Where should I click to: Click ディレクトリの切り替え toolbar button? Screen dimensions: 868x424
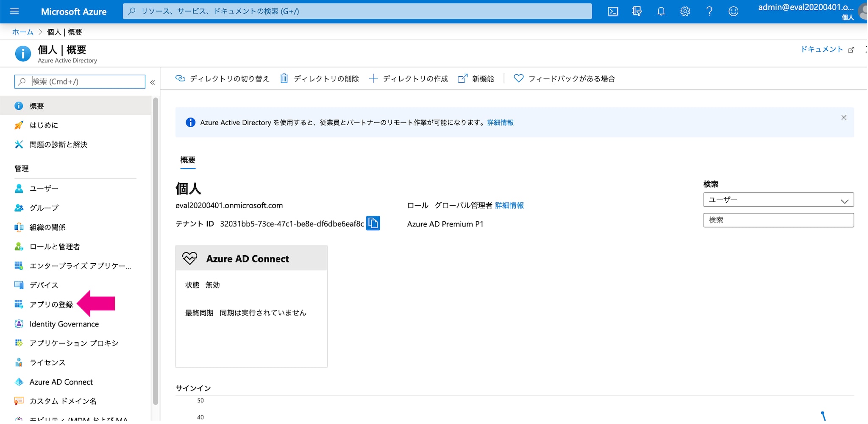point(223,78)
